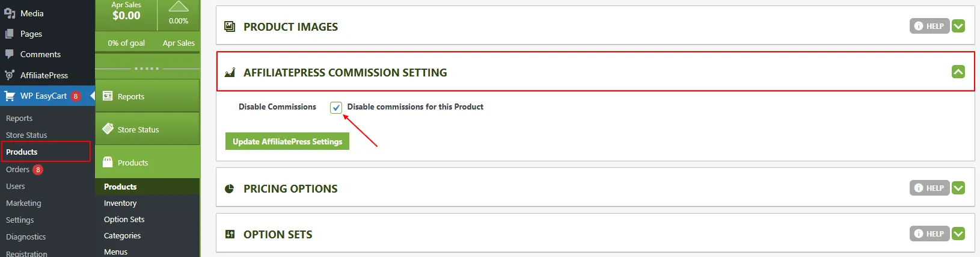Open the Comments admin menu
Viewport: 980px width, 257px height.
40,54
